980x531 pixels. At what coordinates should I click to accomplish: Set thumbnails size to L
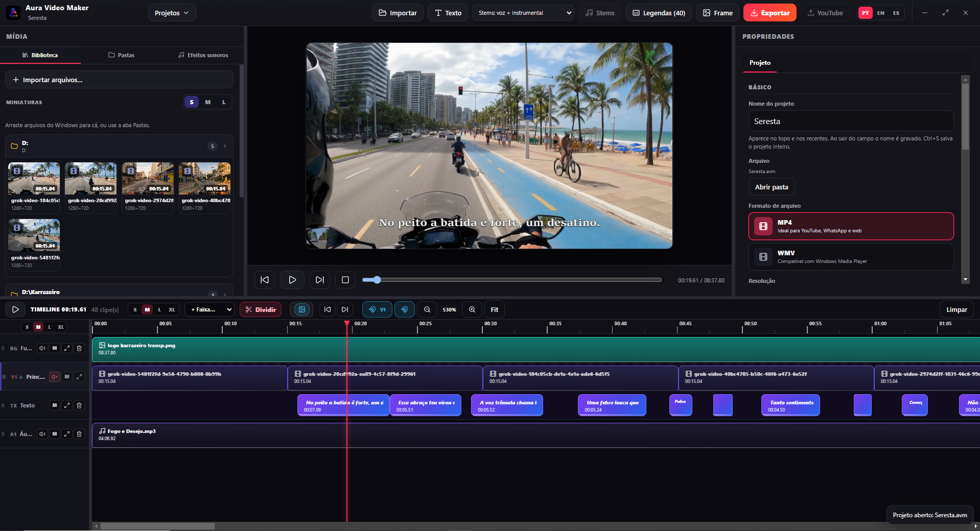[223, 102]
